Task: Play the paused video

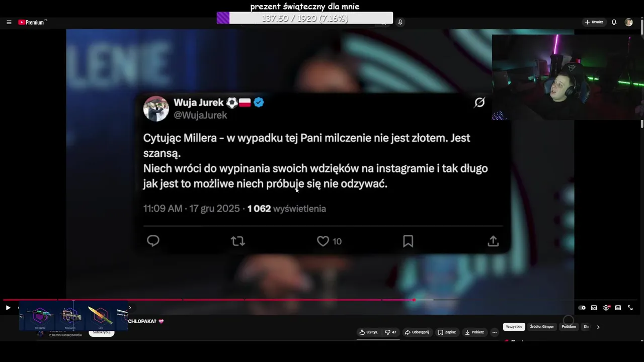Action: [x=8, y=308]
